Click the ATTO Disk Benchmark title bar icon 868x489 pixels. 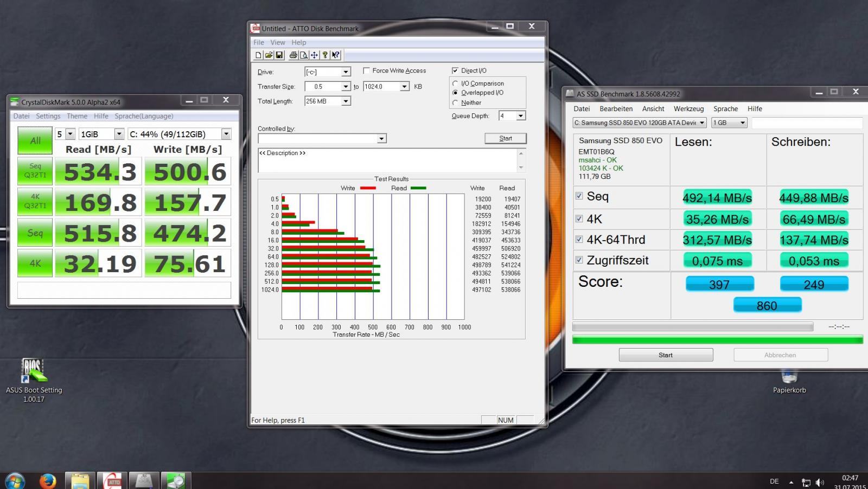(255, 28)
